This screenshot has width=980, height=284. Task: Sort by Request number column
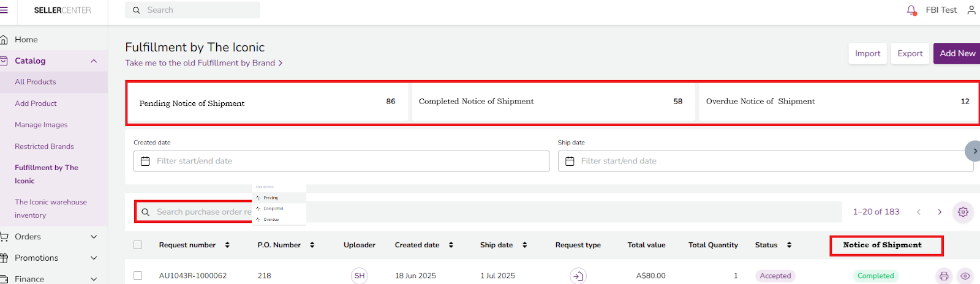(x=227, y=245)
